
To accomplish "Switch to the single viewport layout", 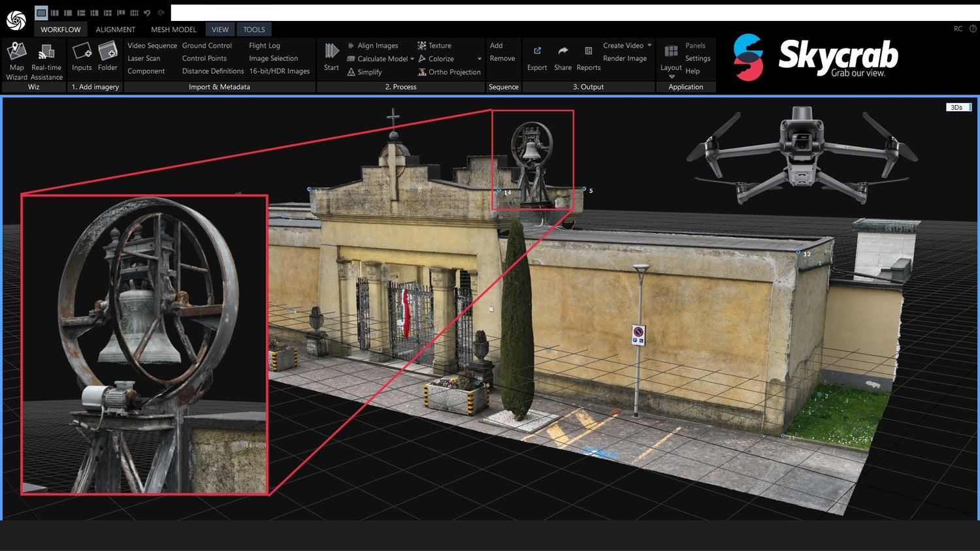I will (x=41, y=12).
